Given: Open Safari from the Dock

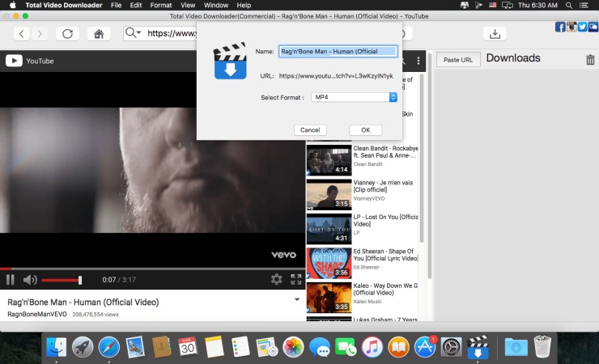Looking at the screenshot, I should (x=109, y=348).
